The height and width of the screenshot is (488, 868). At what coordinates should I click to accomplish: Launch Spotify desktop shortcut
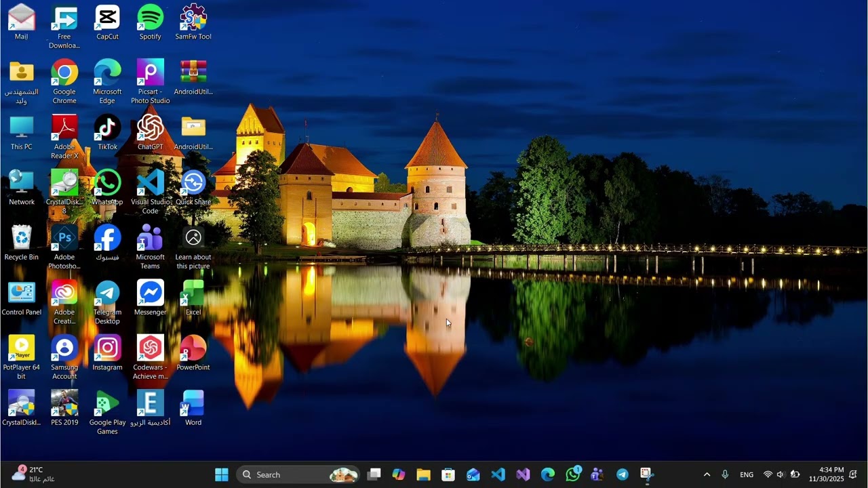click(x=150, y=22)
